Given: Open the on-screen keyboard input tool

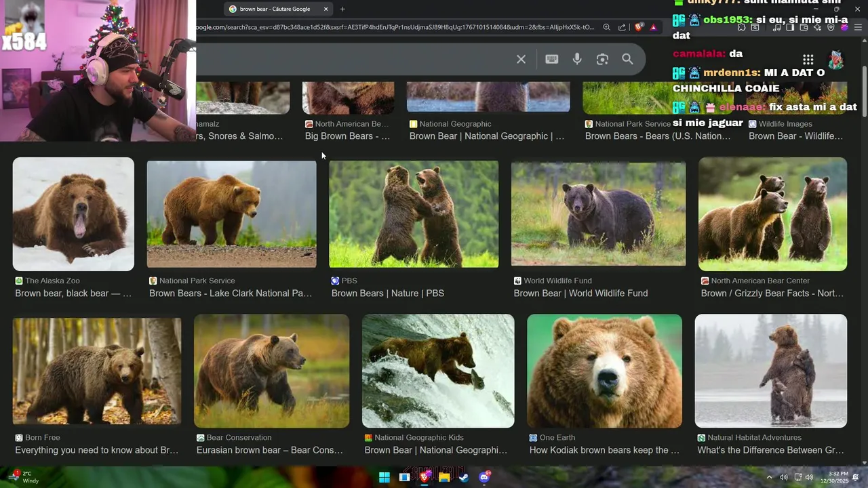Looking at the screenshot, I should click(551, 59).
